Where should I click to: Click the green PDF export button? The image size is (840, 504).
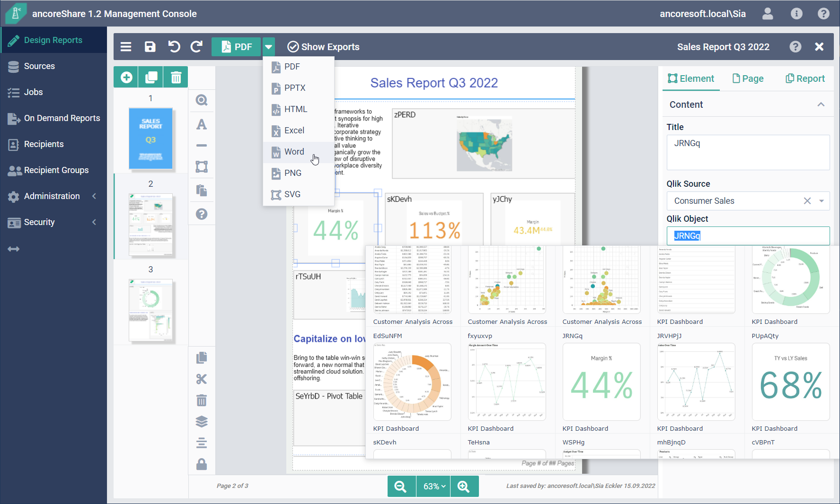[237, 47]
